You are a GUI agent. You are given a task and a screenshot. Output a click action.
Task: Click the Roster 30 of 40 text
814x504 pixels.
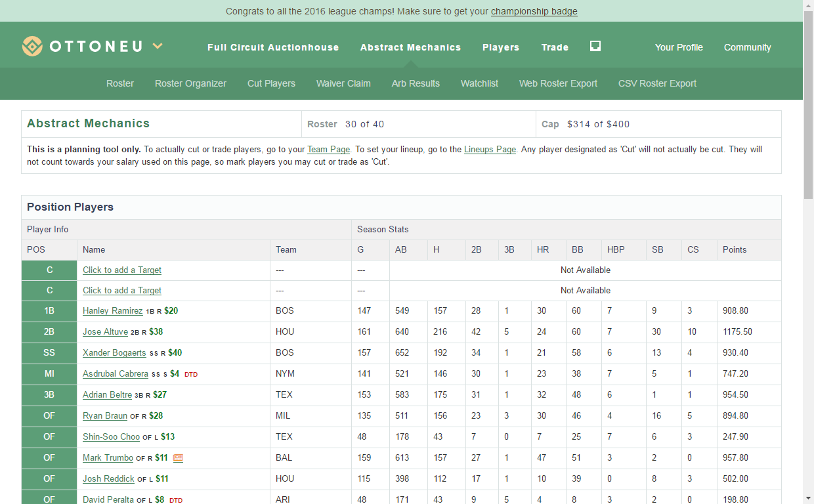[346, 124]
